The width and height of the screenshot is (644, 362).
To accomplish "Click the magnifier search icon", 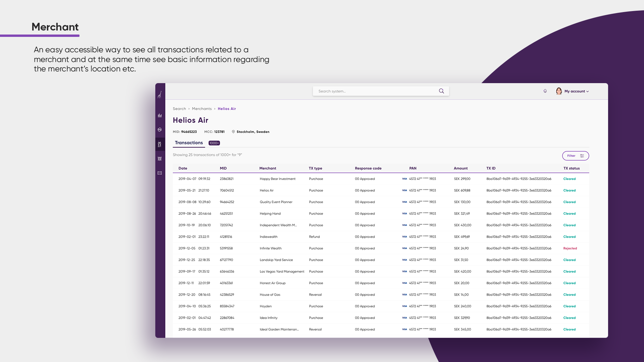I will click(441, 91).
